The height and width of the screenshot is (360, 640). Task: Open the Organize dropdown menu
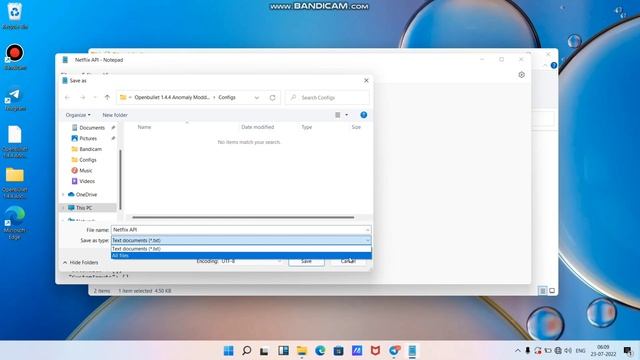click(78, 115)
